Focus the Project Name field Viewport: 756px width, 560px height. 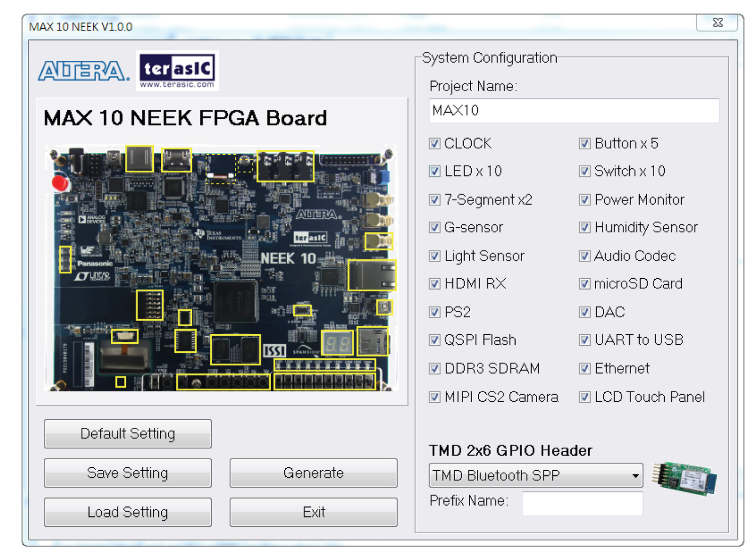point(575,110)
